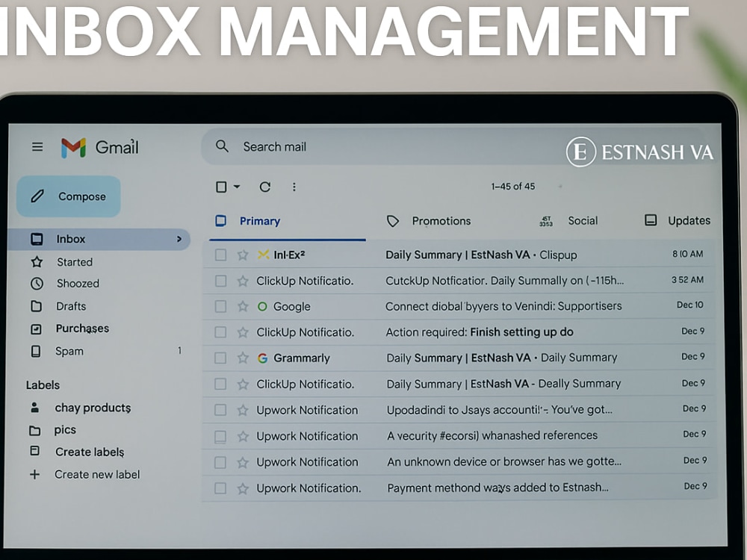Select the A vecurity email checkbox

(220, 436)
